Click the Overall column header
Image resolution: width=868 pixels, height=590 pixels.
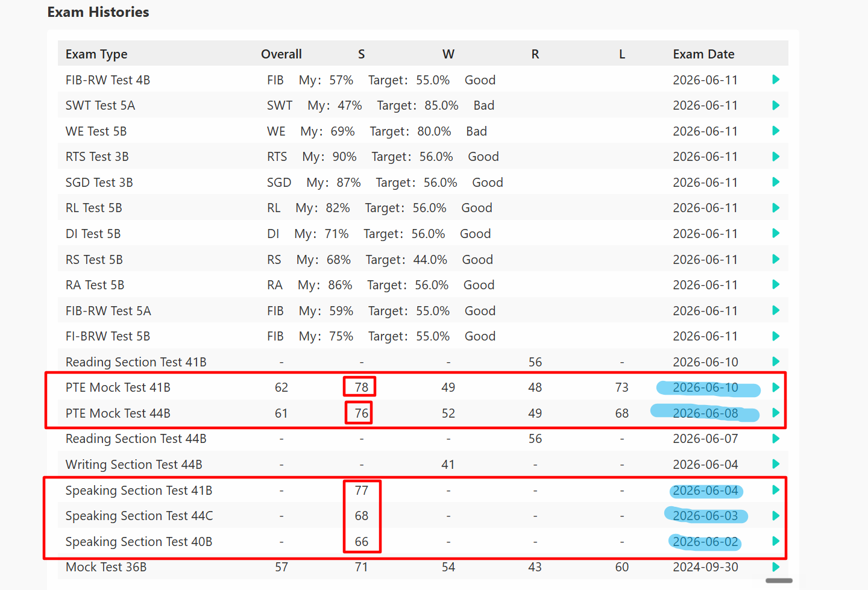[281, 54]
